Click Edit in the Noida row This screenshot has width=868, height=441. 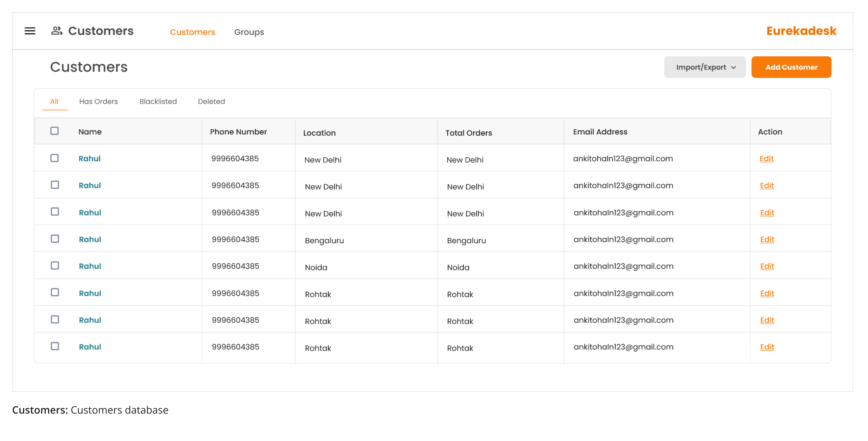pyautogui.click(x=767, y=267)
